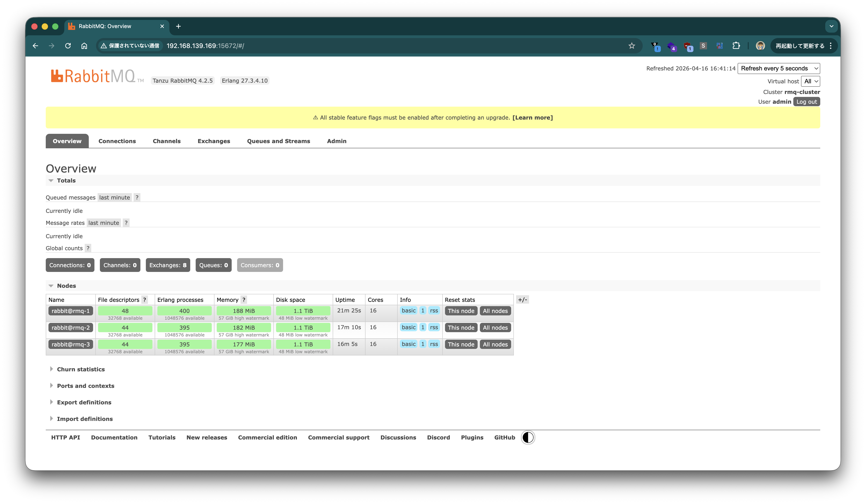Open node rabbit@rmq-1 details
866x504 pixels.
[x=70, y=311]
